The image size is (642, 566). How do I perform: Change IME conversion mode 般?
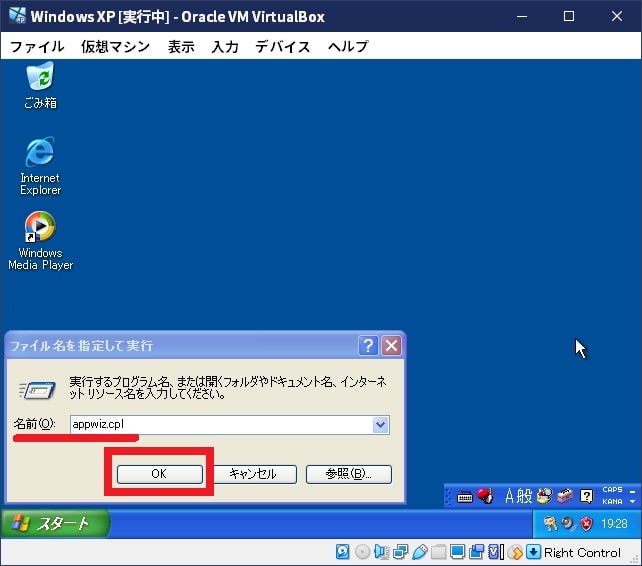[524, 496]
